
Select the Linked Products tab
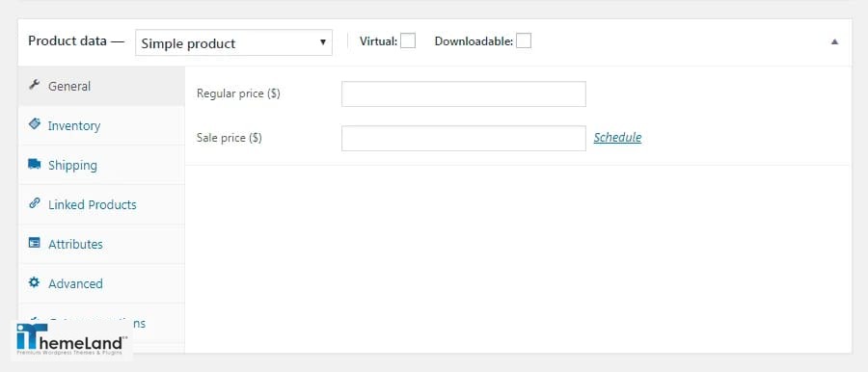click(x=101, y=204)
